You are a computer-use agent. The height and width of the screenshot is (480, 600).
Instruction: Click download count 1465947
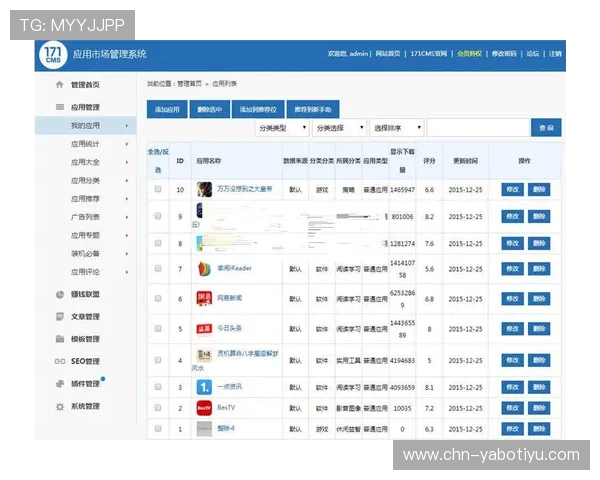[x=402, y=189]
